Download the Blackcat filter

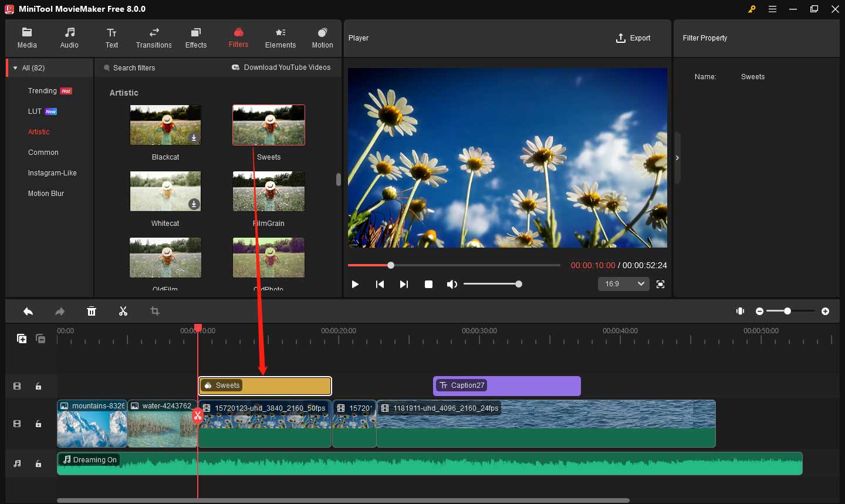point(194,138)
